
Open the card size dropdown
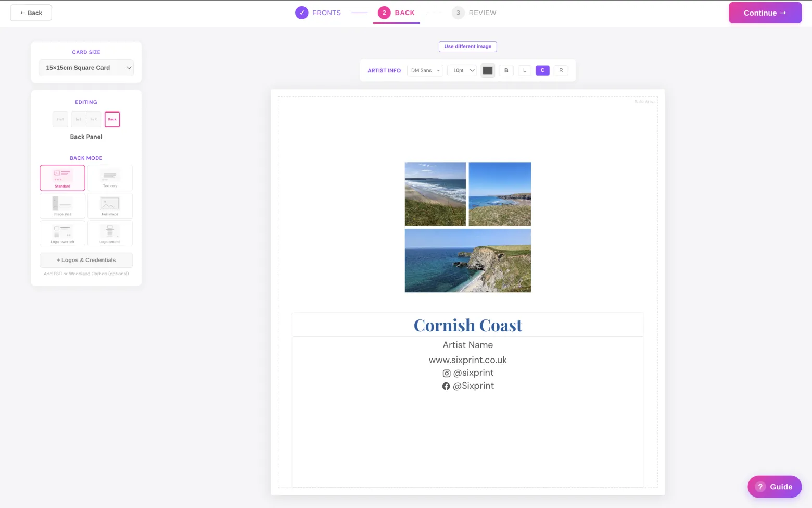click(86, 68)
